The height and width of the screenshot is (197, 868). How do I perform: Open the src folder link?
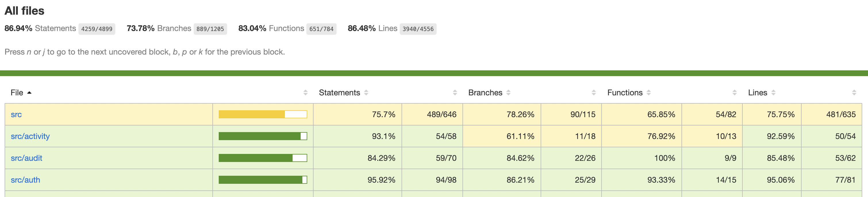[16, 115]
